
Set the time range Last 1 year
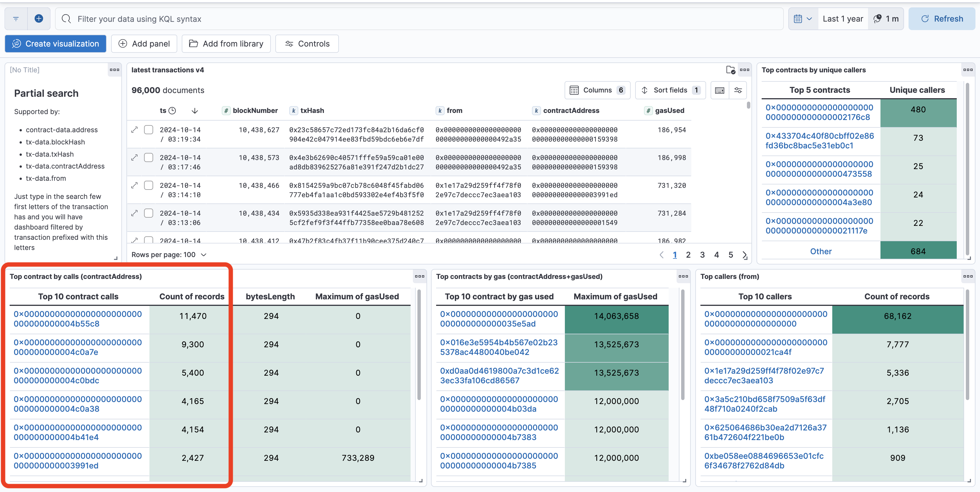pyautogui.click(x=843, y=19)
